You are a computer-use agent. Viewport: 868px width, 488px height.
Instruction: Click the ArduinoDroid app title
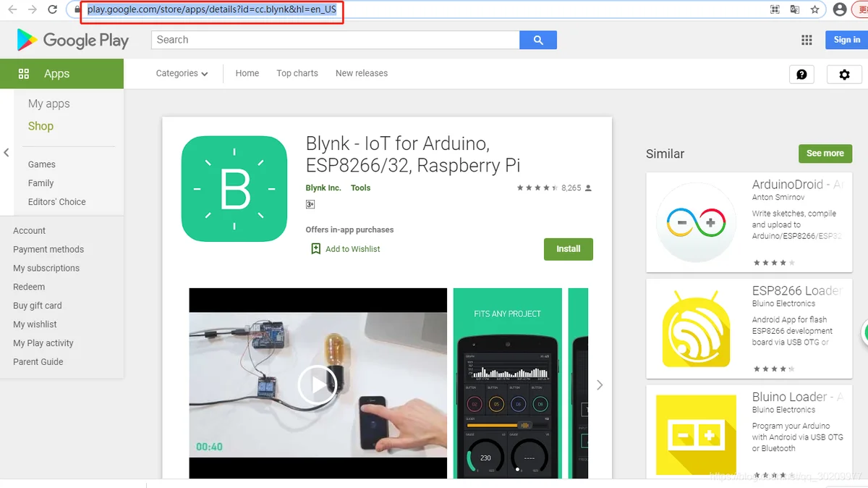(x=798, y=185)
